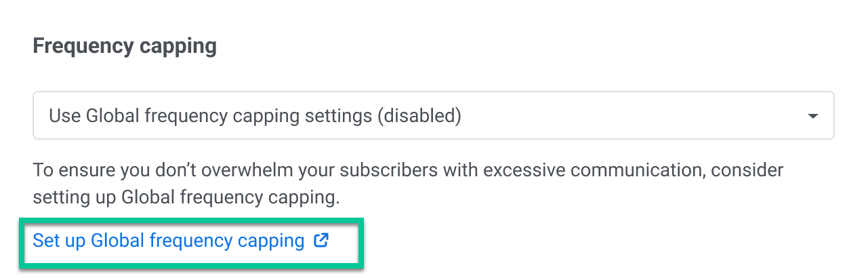Click the second line of the helper text
The width and height of the screenshot is (868, 278).
coord(185,197)
